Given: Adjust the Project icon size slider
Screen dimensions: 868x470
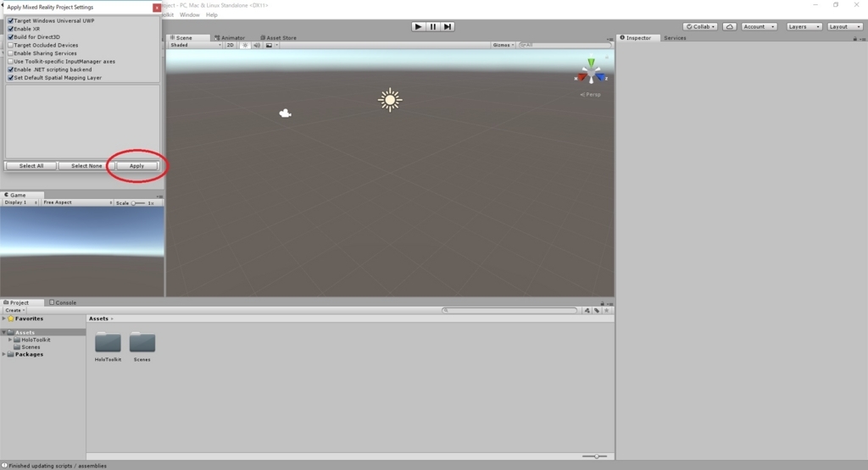Looking at the screenshot, I should (594, 456).
